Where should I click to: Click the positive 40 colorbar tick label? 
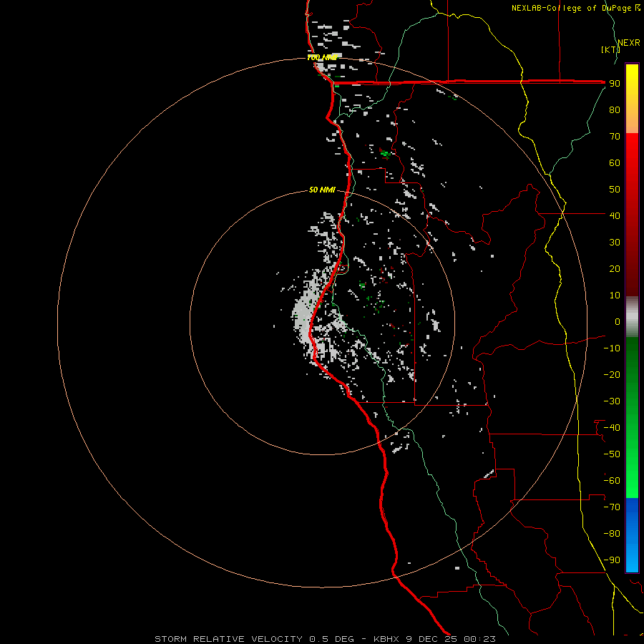point(615,216)
